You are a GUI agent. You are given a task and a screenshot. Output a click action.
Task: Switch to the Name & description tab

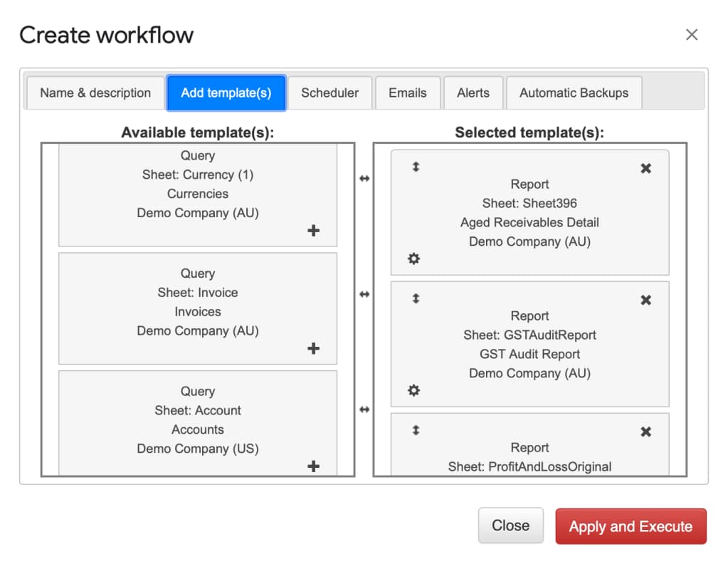[x=95, y=93]
